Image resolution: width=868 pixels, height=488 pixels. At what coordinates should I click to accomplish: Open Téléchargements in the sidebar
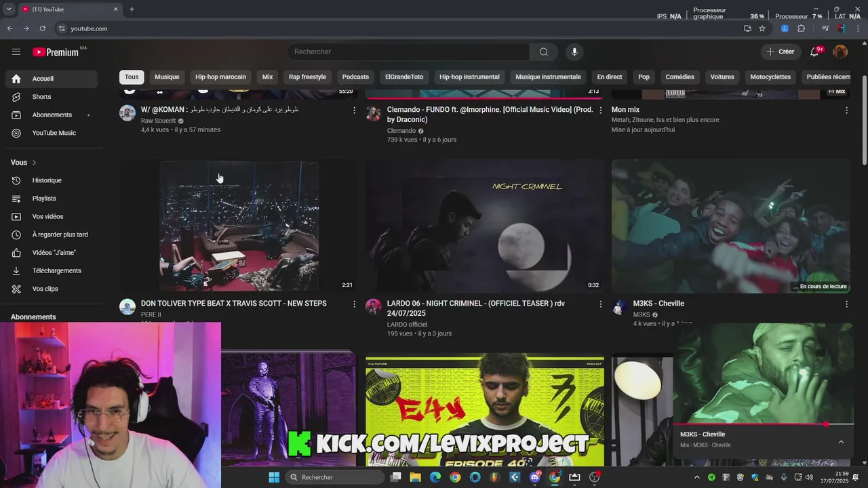[52, 271]
